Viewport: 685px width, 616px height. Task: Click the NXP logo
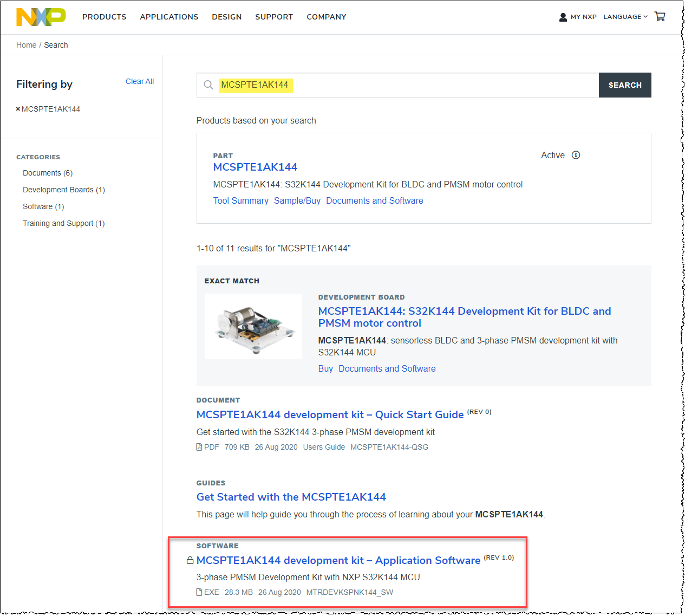click(x=41, y=17)
